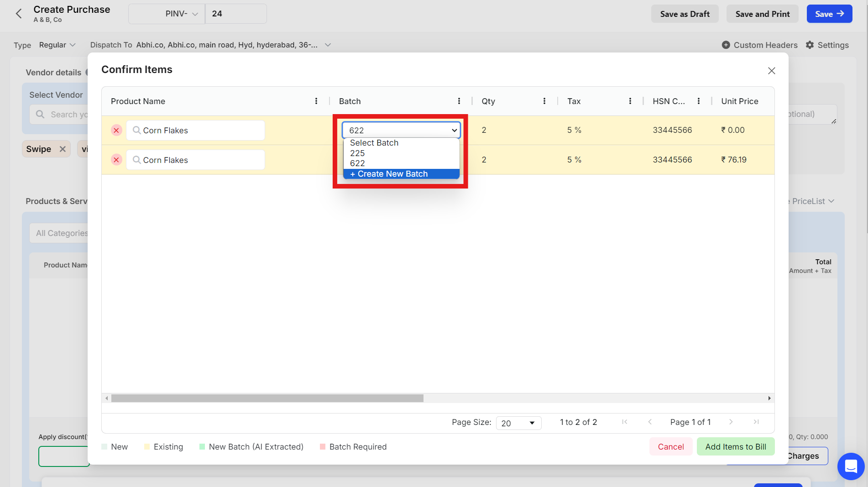Click the Qty 2 cell for price ₹ 0.00 row
The height and width of the screenshot is (487, 868).
(x=515, y=130)
